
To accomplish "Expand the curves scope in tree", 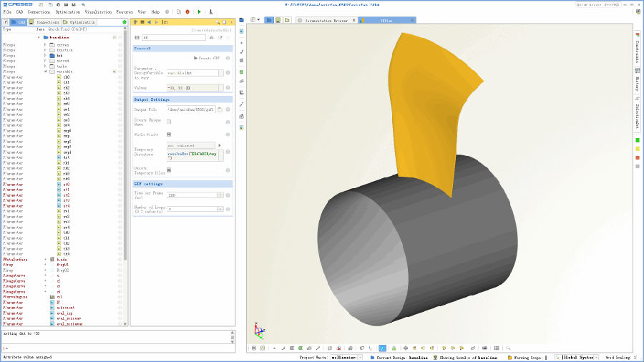I will (45, 45).
